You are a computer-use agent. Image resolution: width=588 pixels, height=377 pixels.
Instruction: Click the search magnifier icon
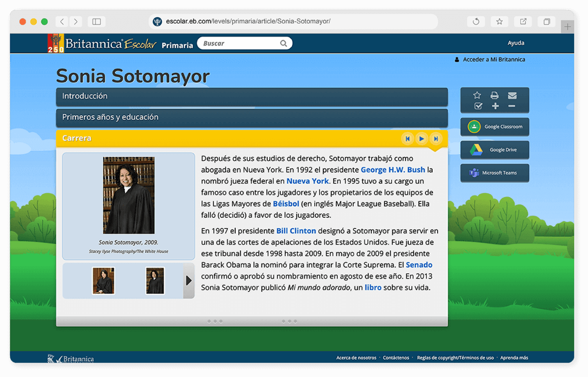tap(283, 43)
